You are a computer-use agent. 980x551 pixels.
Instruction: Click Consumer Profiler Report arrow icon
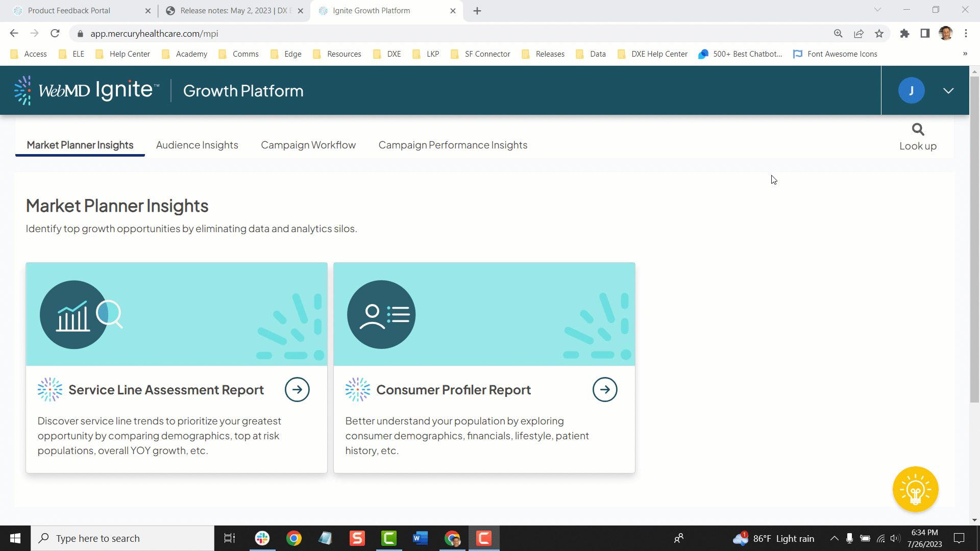coord(605,390)
